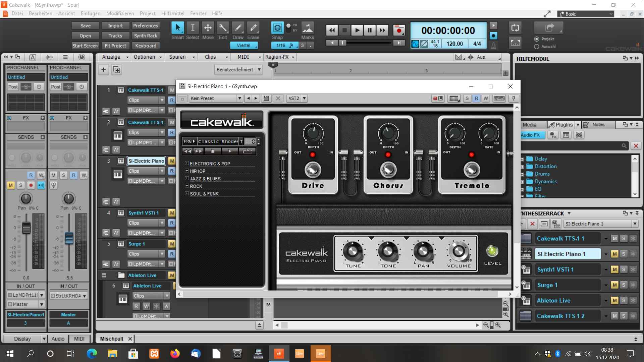Click the Master channel volume fader

[x=69, y=238]
